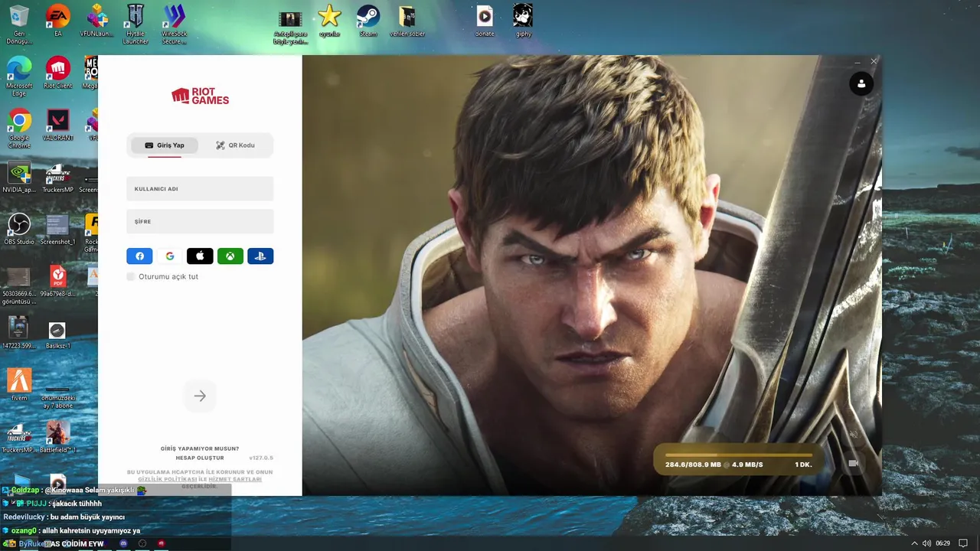Sign in with the Google button
The height and width of the screenshot is (551, 980).
coord(170,256)
